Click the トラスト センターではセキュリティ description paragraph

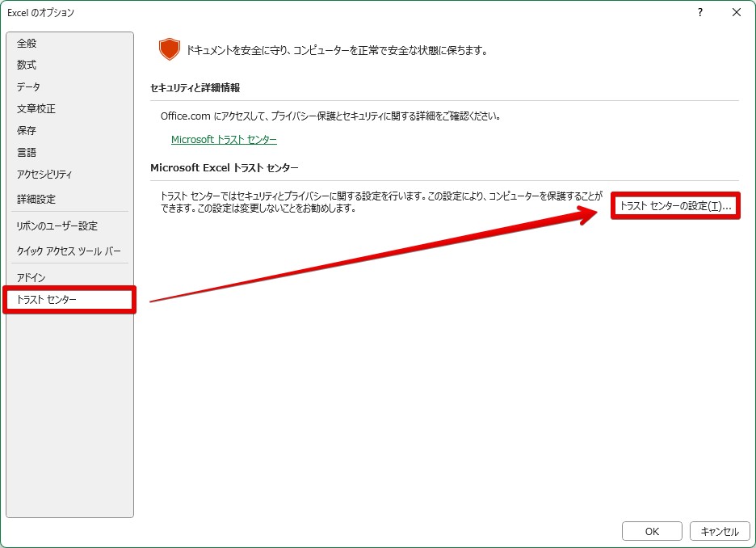point(381,202)
